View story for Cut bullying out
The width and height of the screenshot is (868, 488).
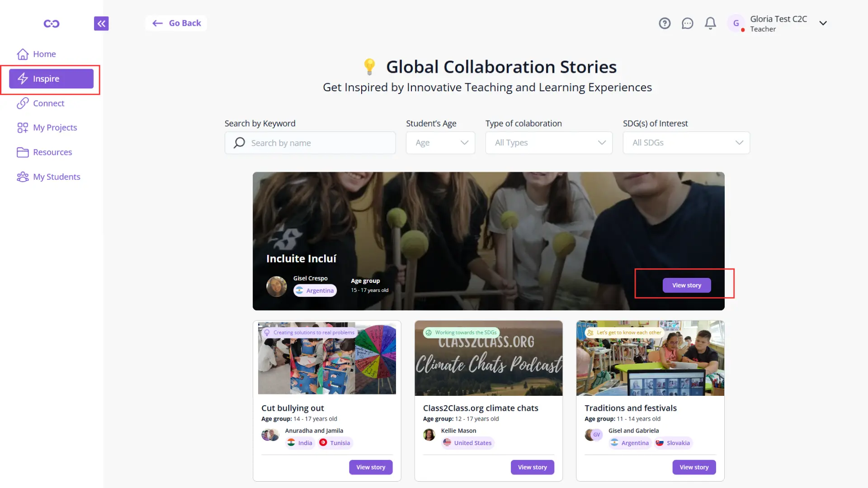click(371, 467)
